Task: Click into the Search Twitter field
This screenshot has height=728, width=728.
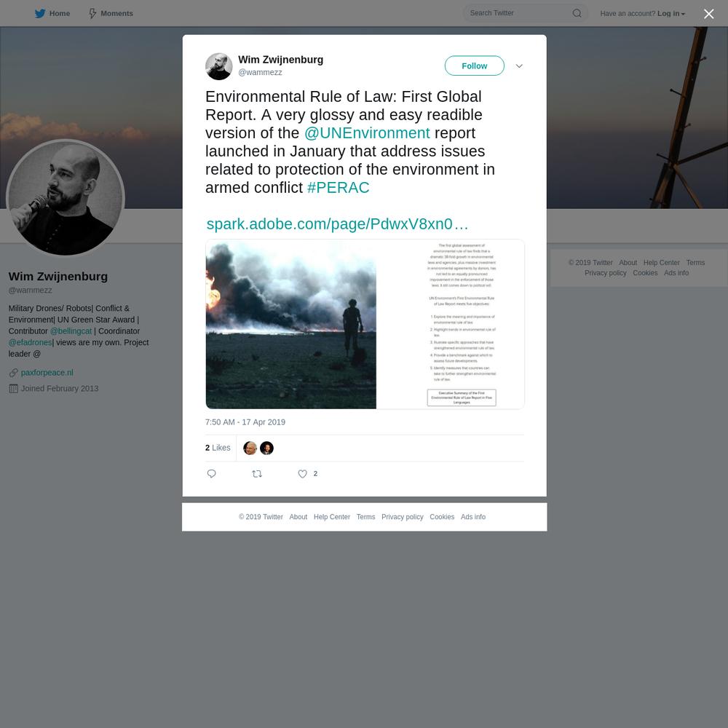Action: point(519,13)
